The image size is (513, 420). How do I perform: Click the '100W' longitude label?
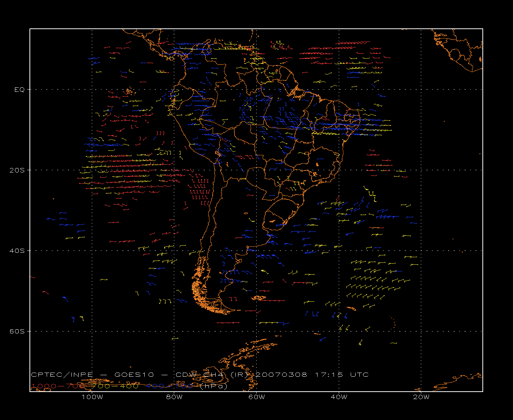92,397
